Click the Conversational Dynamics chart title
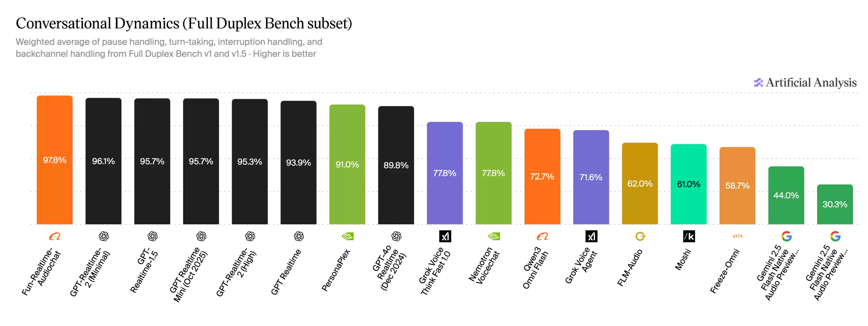 184,23
